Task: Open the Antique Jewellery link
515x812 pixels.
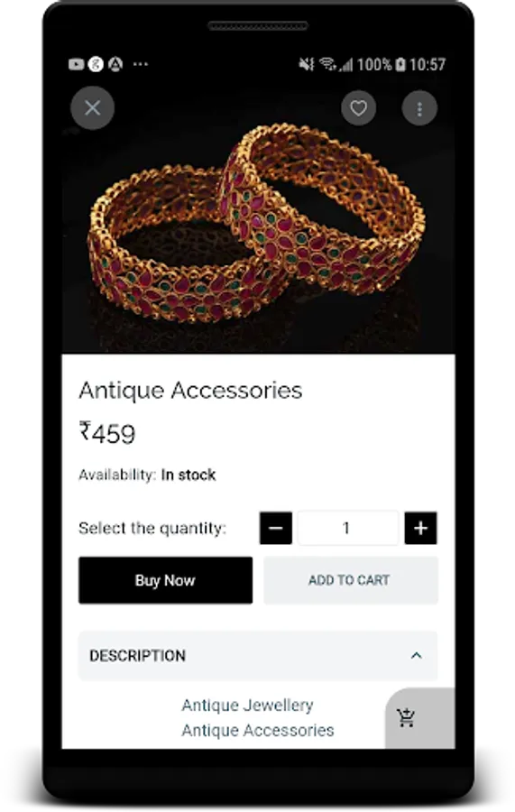Action: point(247,706)
